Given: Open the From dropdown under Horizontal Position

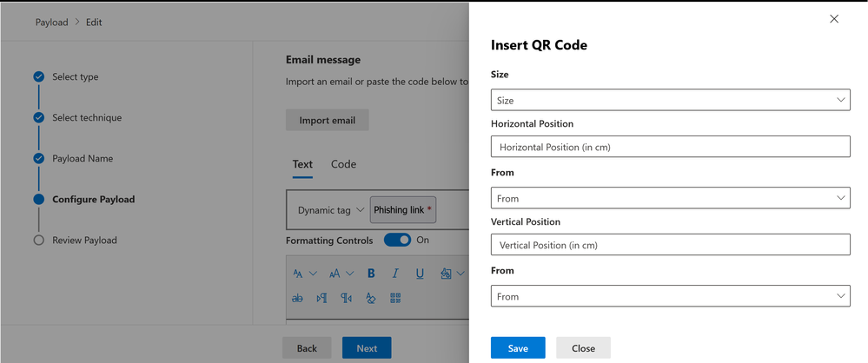Looking at the screenshot, I should [671, 197].
